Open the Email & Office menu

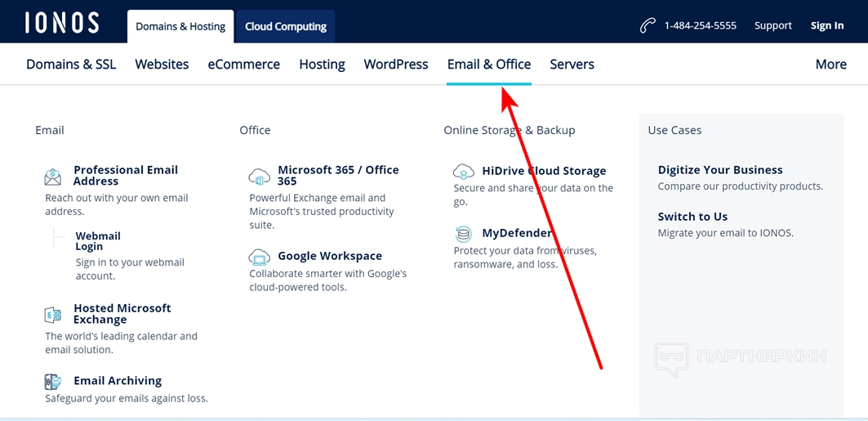tap(489, 65)
